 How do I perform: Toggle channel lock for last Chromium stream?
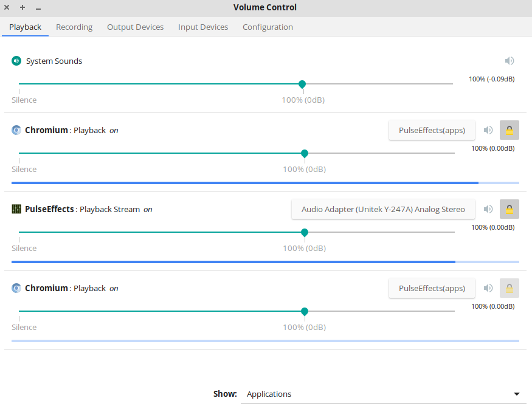click(510, 288)
